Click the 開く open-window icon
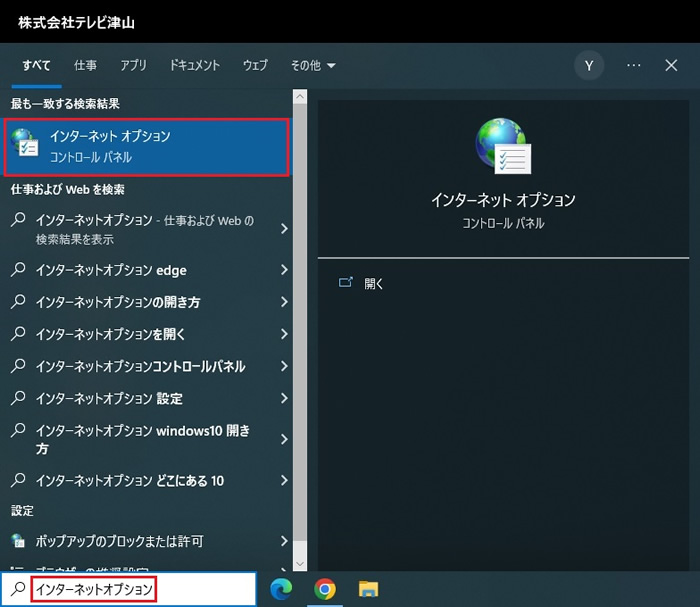700x607 pixels. pyautogui.click(x=346, y=282)
